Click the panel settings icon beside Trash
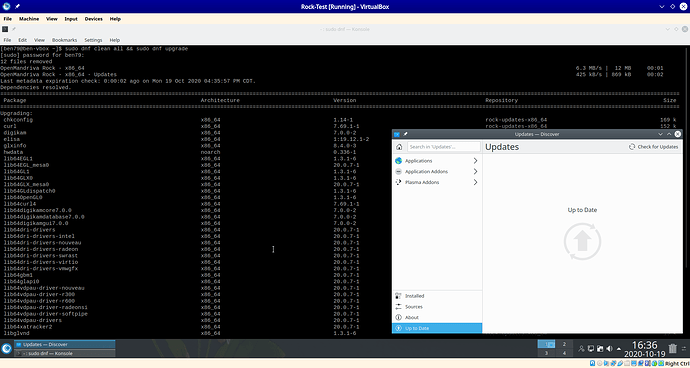This screenshot has height=368, width=690. point(684,349)
